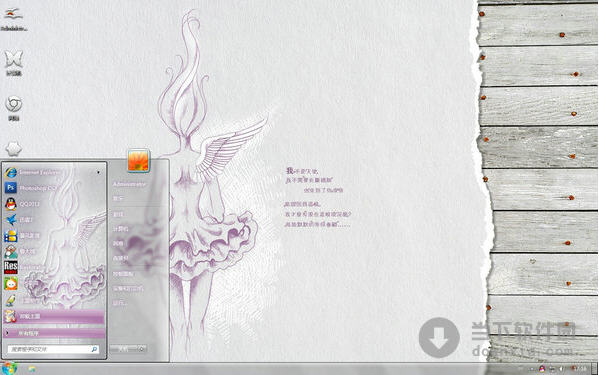The image size is (599, 375).
Task: Expand the Internet Explorer jump list arrow
Action: pyautogui.click(x=98, y=173)
